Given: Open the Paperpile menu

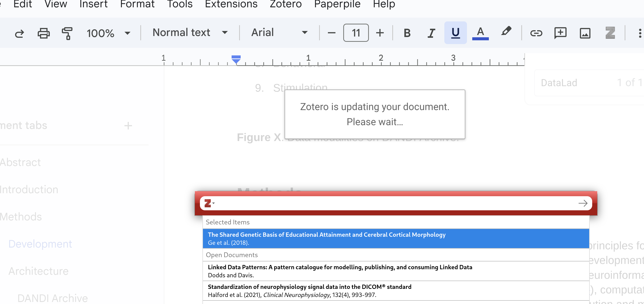Looking at the screenshot, I should [x=337, y=4].
